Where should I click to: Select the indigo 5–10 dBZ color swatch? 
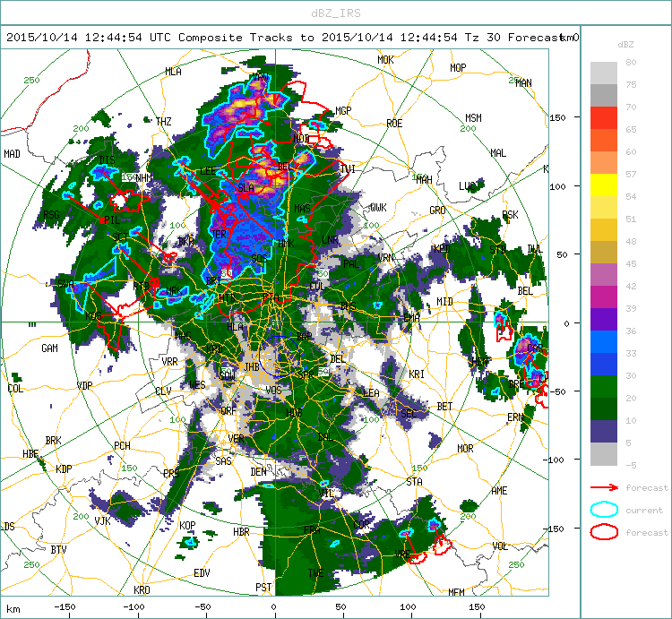604,432
